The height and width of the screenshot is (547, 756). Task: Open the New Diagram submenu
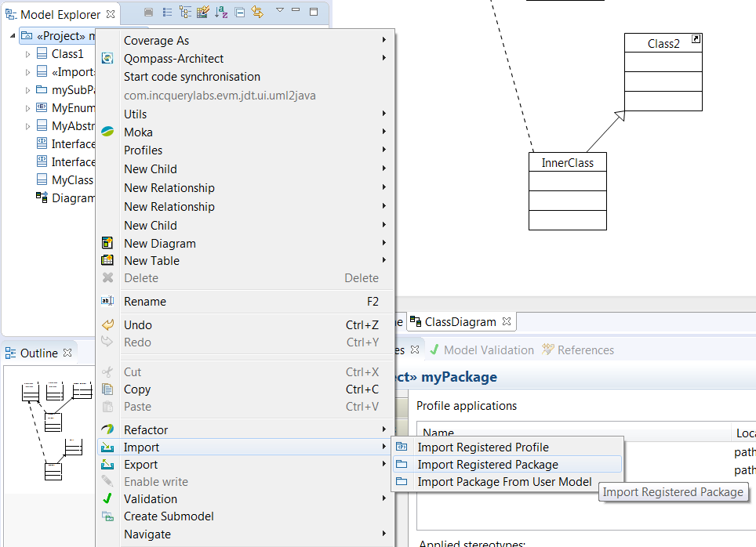(x=160, y=244)
